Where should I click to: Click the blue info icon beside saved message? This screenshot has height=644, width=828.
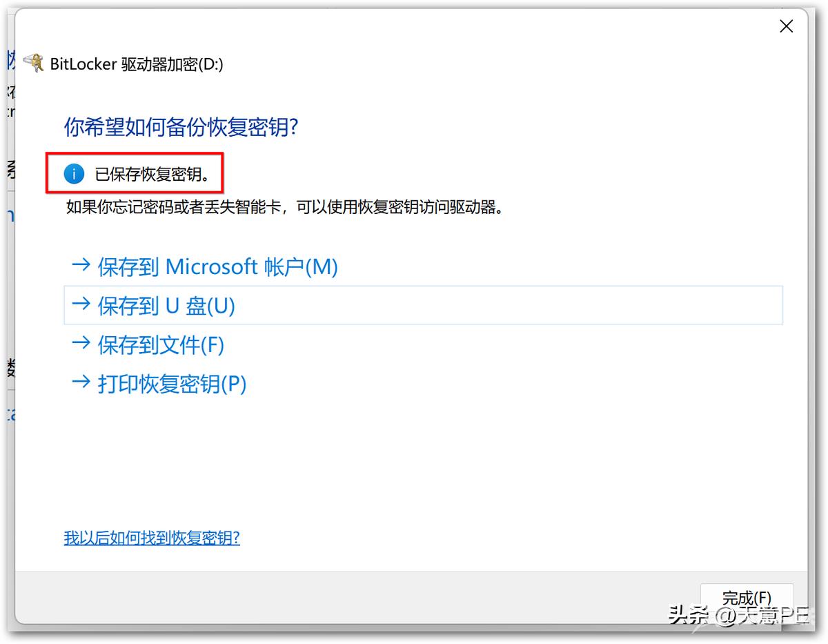tap(74, 174)
